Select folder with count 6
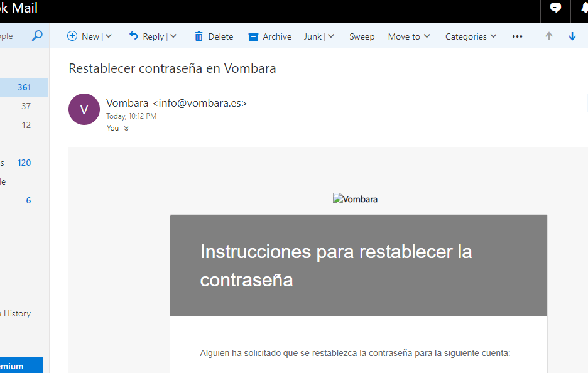The height and width of the screenshot is (373, 588). pos(24,200)
